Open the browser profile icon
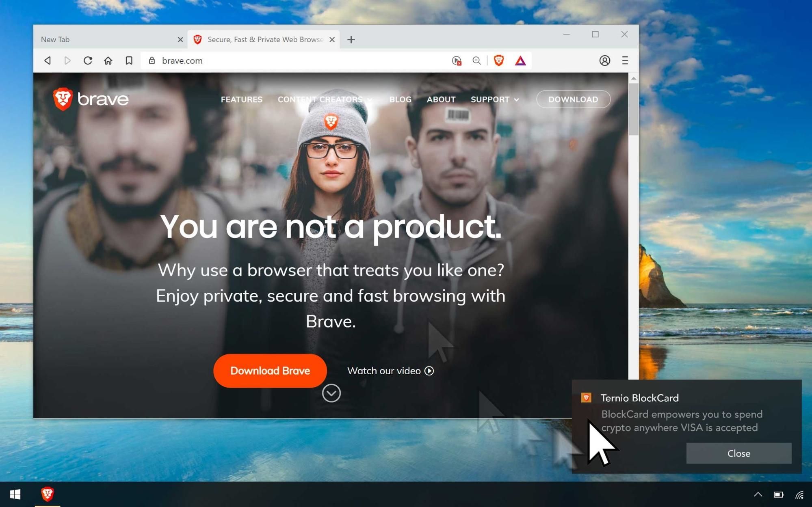This screenshot has height=507, width=812. (604, 60)
